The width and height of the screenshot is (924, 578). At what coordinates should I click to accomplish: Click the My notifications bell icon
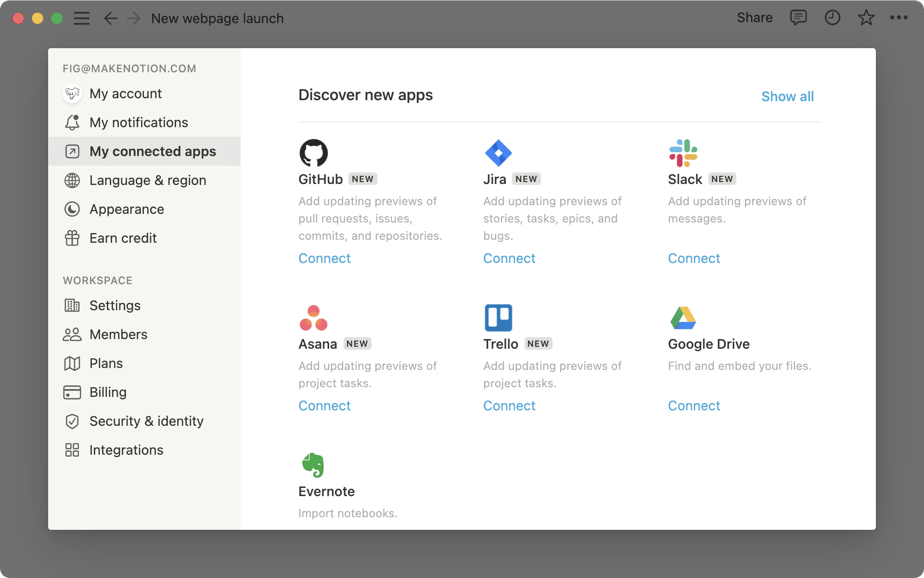(x=72, y=122)
